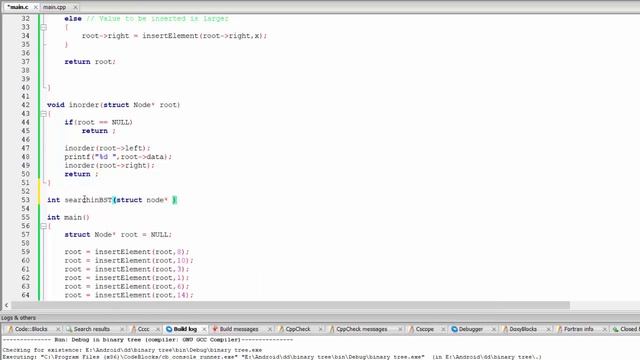This screenshot has height=360, width=640.
Task: Click the gear icon on Build log tab
Action: pyautogui.click(x=169, y=329)
